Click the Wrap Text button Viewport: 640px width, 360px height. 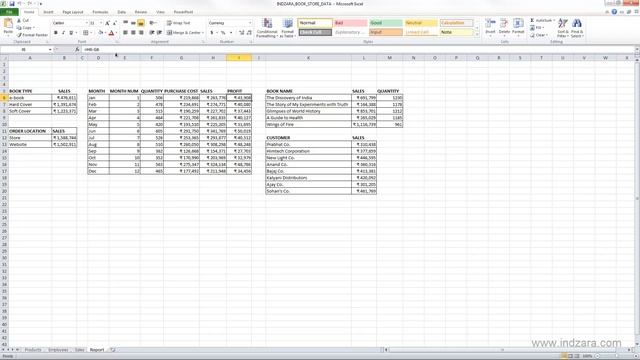(178, 23)
